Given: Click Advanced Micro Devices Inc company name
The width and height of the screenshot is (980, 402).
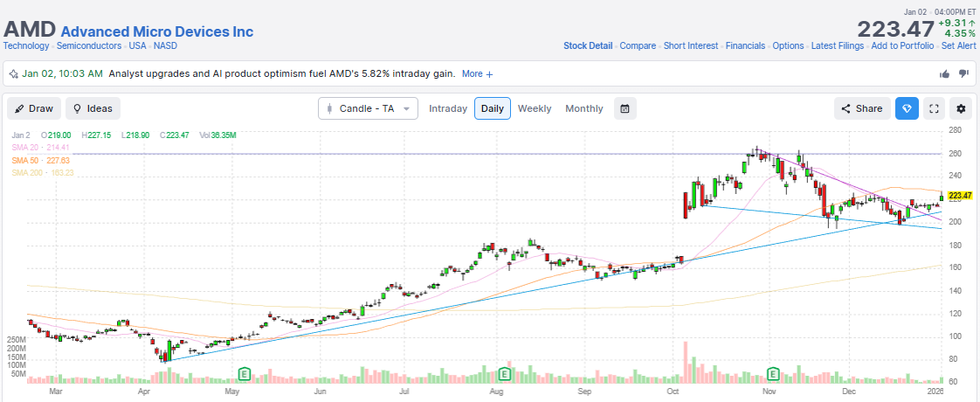Looking at the screenshot, I should tap(157, 31).
